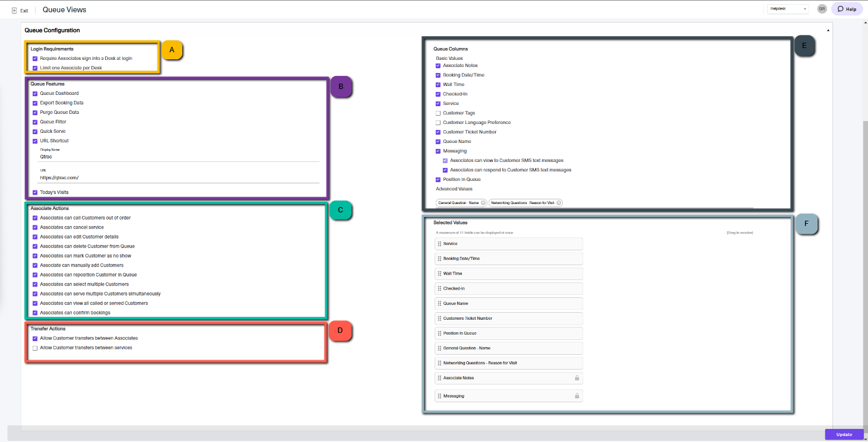Toggle the Purge Queue Data checkbox

[35, 112]
